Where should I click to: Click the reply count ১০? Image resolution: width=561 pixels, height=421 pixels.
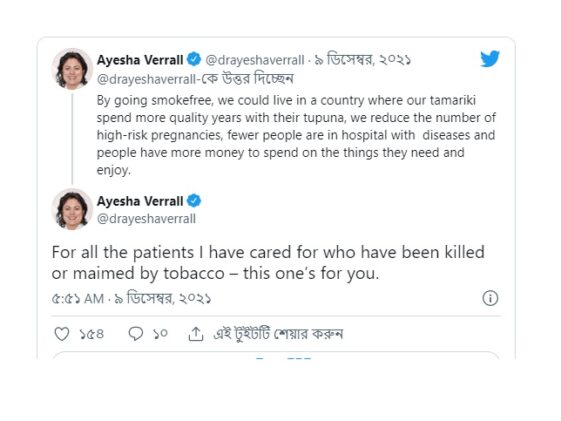click(160, 334)
